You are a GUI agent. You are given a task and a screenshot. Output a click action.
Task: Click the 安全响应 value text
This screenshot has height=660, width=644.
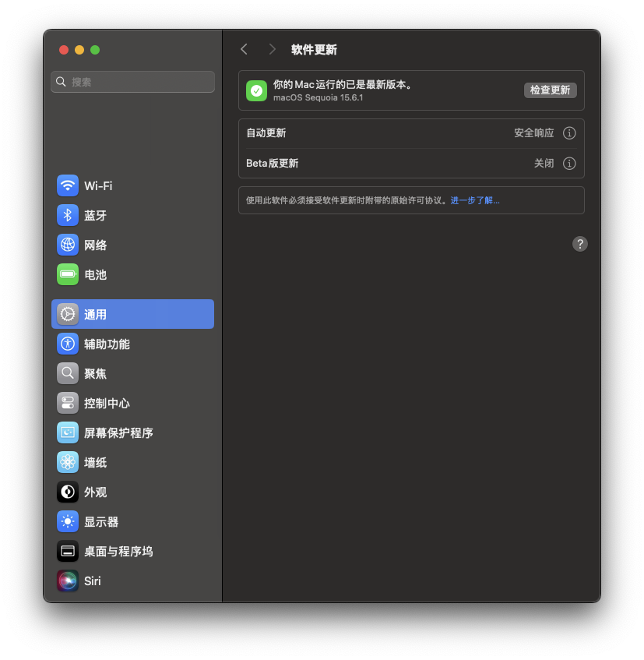533,133
